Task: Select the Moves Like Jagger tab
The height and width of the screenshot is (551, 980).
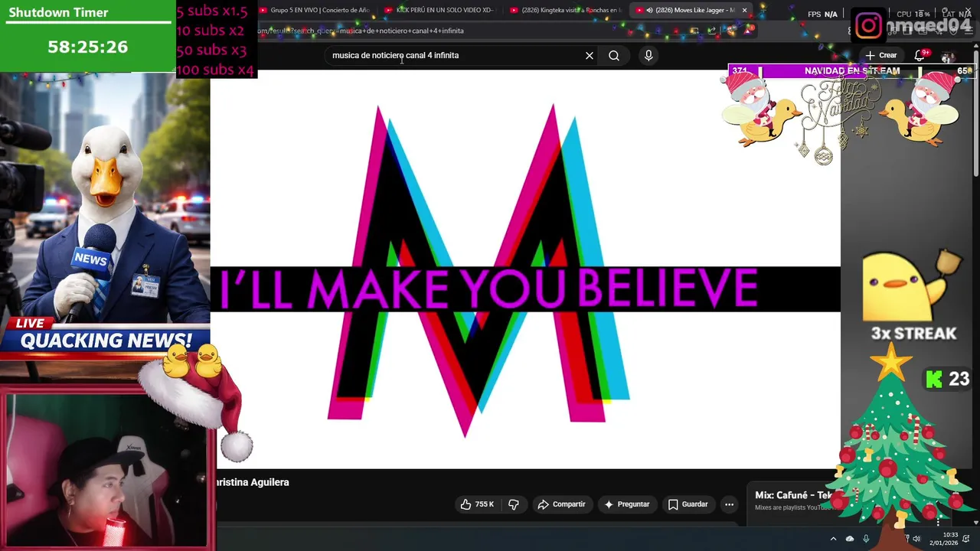Action: pos(689,10)
